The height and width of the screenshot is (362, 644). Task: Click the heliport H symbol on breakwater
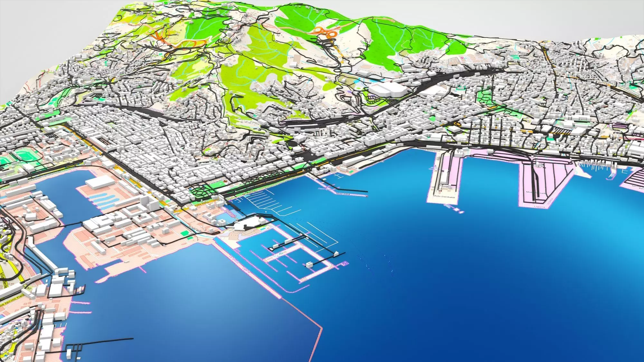click(x=345, y=264)
